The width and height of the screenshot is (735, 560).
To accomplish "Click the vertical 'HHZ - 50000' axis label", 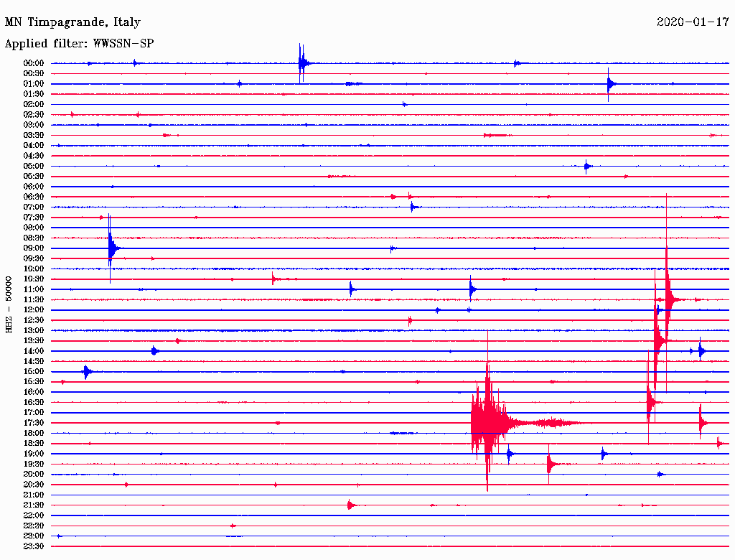I will tap(9, 305).
